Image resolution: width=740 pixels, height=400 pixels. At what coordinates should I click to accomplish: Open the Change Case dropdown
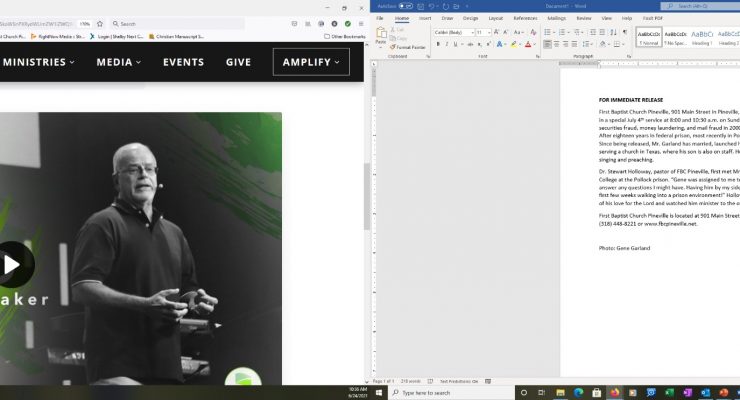point(518,32)
